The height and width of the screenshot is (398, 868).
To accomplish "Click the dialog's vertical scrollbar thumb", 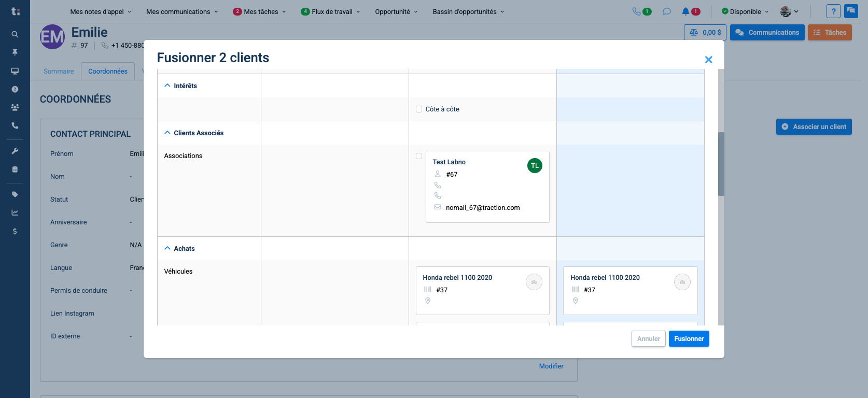I will 721,164.
